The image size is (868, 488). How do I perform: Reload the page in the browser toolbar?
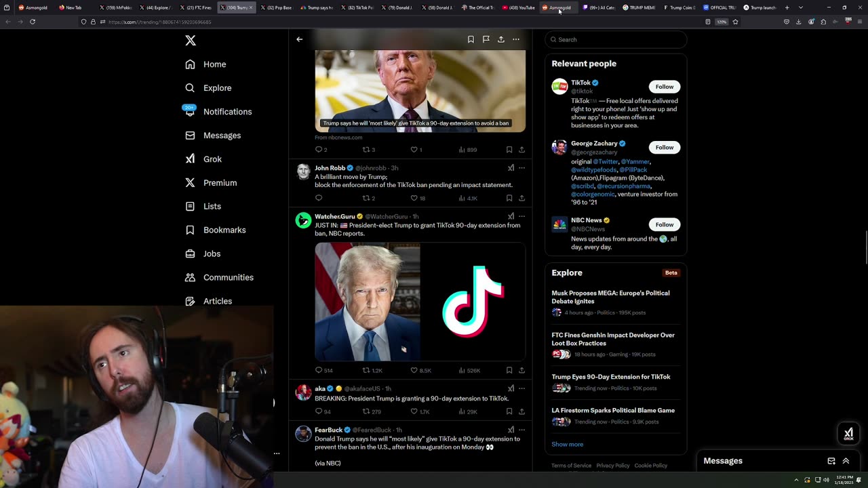(32, 22)
